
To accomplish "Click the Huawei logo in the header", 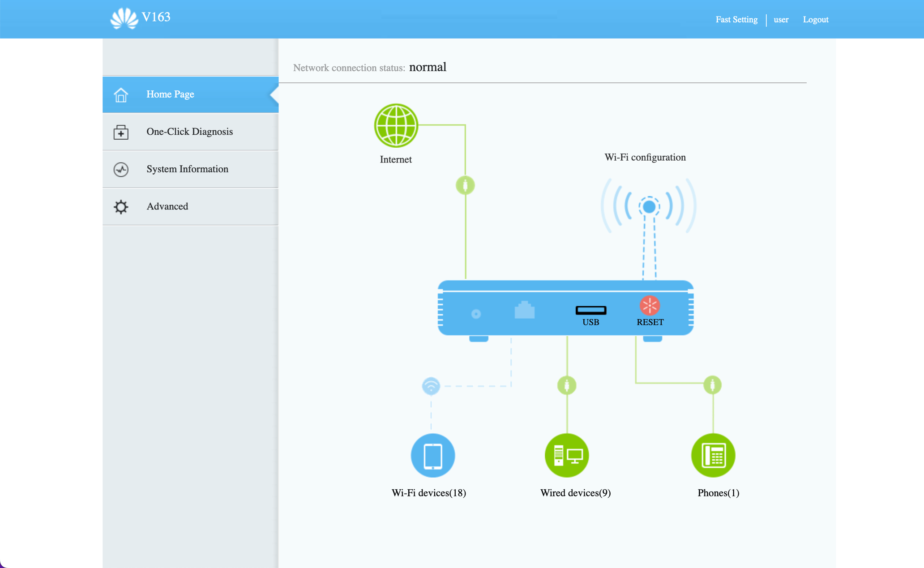I will coord(124,17).
